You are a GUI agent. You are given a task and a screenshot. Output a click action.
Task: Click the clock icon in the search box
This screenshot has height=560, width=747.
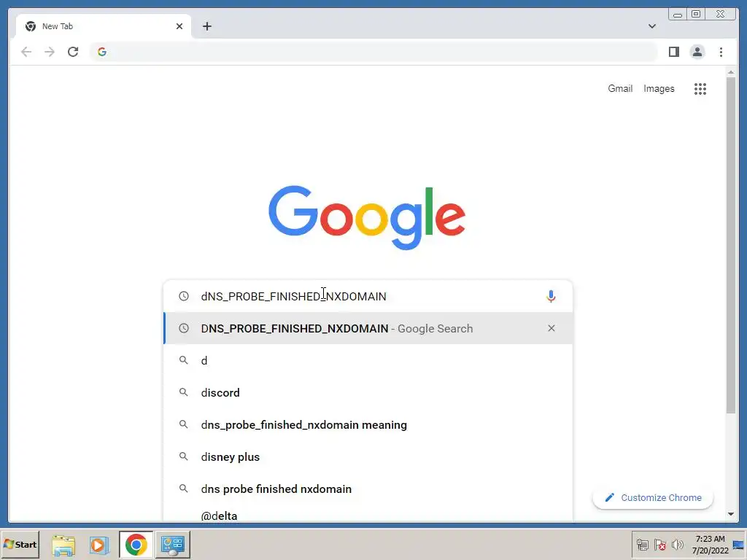tap(183, 296)
